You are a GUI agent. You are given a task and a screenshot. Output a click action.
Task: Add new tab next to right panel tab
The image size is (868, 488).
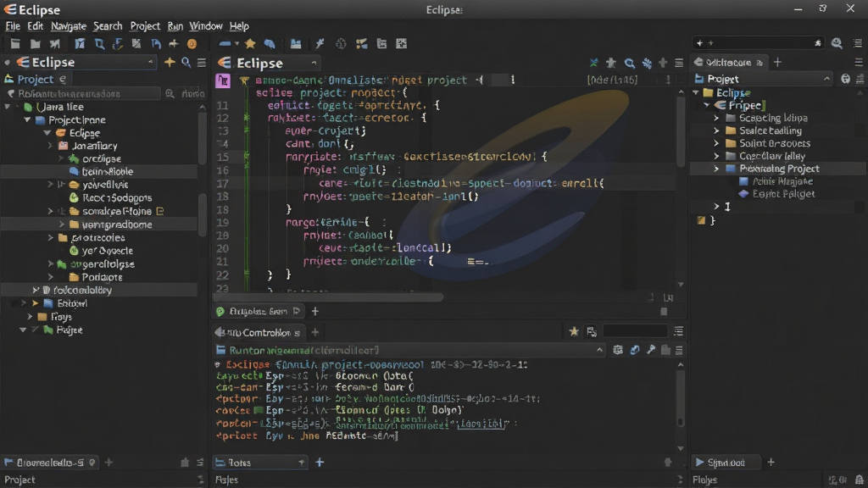[x=777, y=63]
